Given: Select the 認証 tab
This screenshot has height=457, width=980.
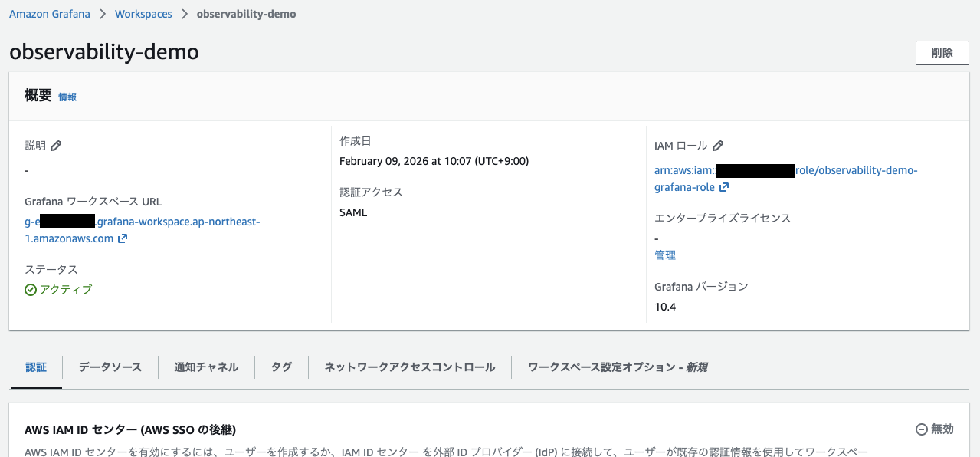Looking at the screenshot, I should coord(36,367).
